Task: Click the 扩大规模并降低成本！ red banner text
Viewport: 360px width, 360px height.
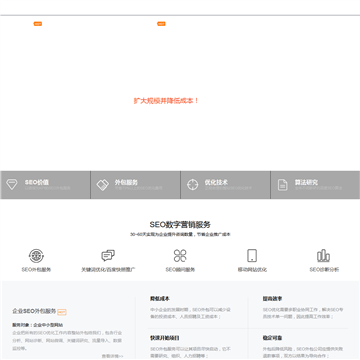Action: tap(166, 101)
